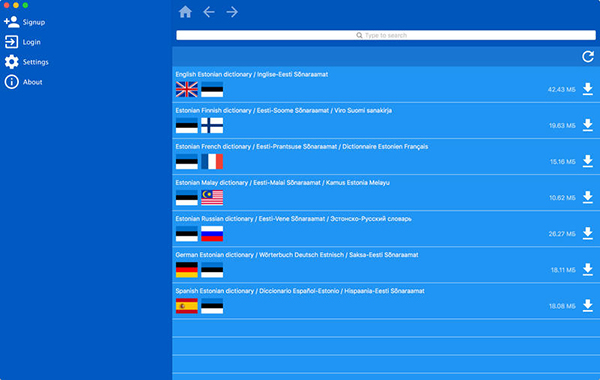The height and width of the screenshot is (380, 600).
Task: Select the German Estonian dictionary title
Action: coord(297,255)
